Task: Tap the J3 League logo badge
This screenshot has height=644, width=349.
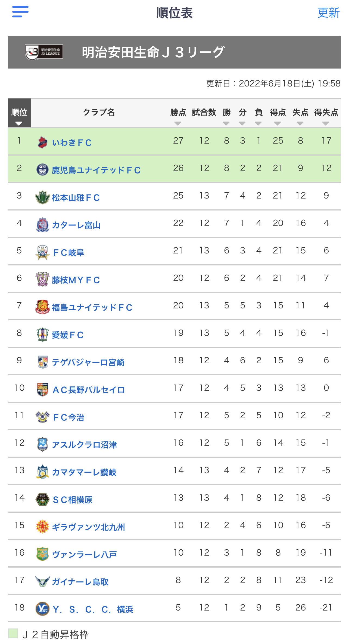Action: coord(44,52)
